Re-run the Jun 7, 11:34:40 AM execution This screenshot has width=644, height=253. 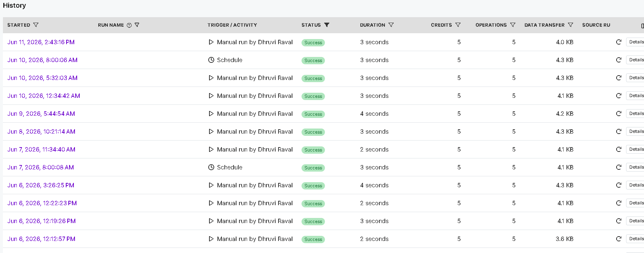click(x=619, y=149)
